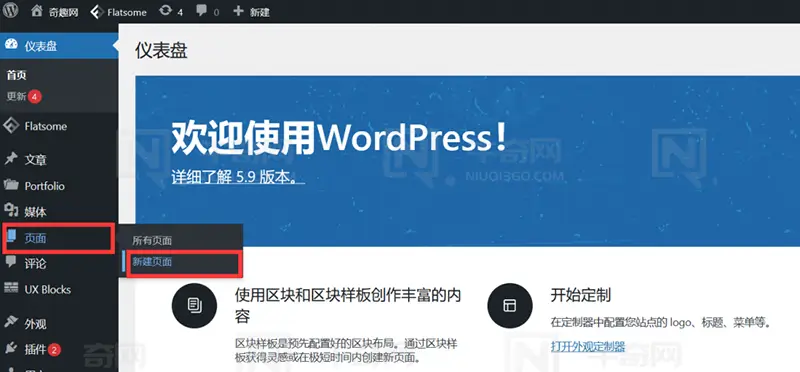The height and width of the screenshot is (372, 800).
Task: Open the 文章 posts menu
Action: click(59, 160)
